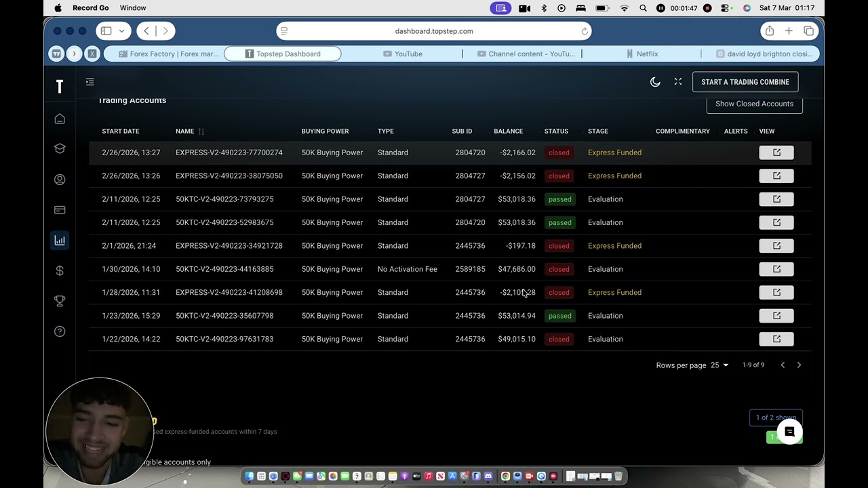The width and height of the screenshot is (868, 488).
Task: Open Discord from the Dock
Action: point(488,476)
